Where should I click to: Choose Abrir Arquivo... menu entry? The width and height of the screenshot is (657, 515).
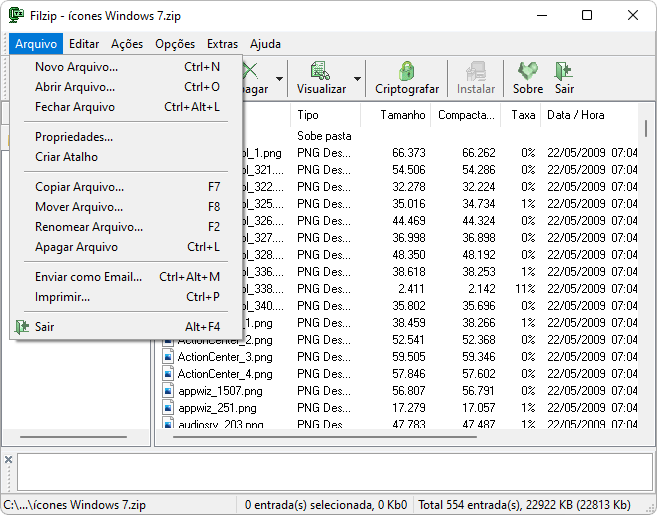(126, 87)
